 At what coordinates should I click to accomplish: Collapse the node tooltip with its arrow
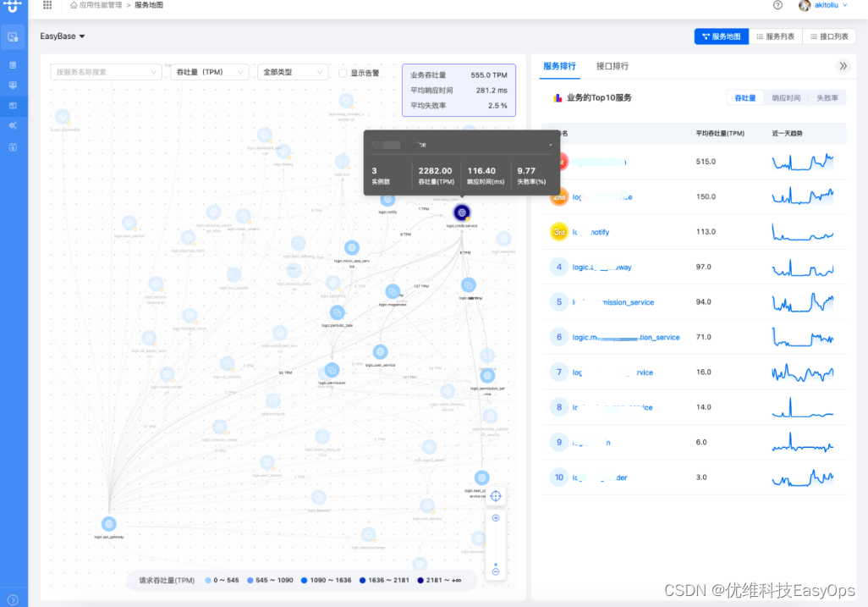[550, 145]
